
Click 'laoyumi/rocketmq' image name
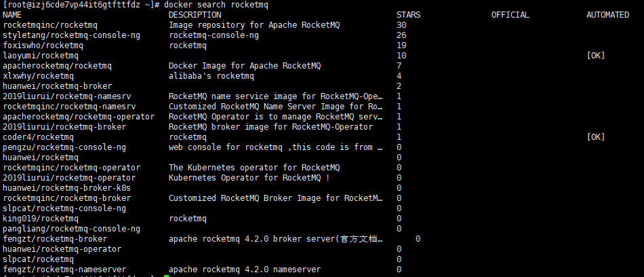coord(40,56)
